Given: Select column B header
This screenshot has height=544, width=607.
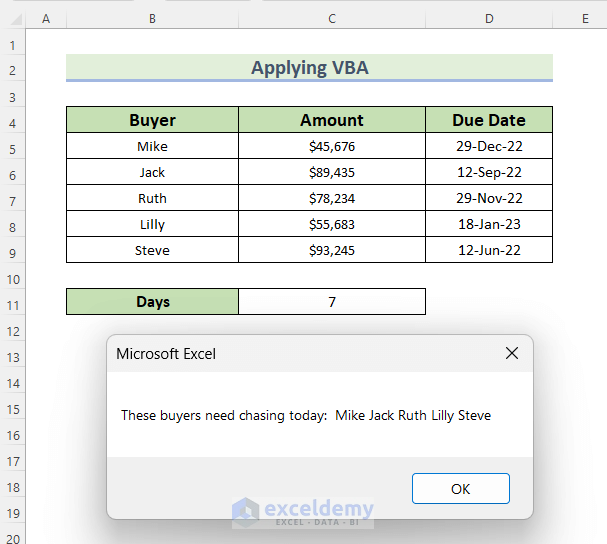Looking at the screenshot, I should 152,19.
